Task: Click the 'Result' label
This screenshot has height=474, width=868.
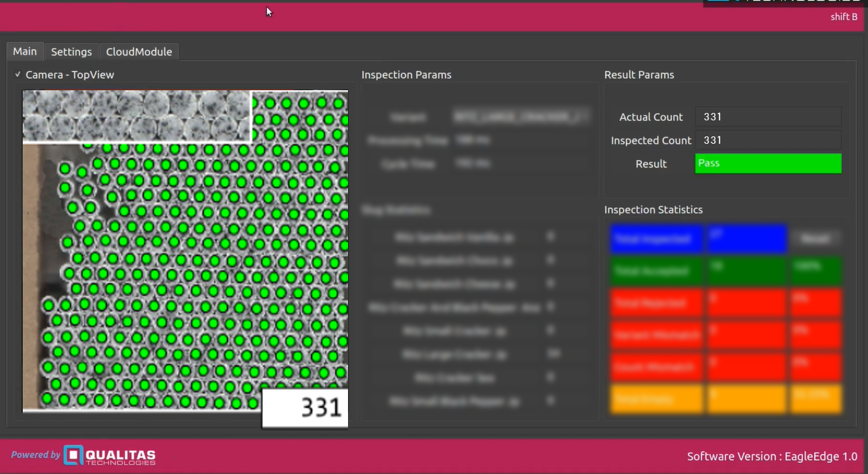Action: (x=651, y=164)
